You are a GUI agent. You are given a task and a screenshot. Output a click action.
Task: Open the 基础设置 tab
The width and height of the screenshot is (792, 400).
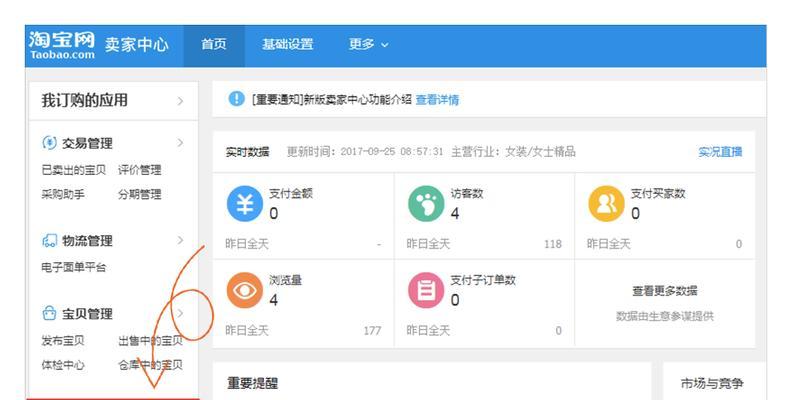(x=287, y=44)
